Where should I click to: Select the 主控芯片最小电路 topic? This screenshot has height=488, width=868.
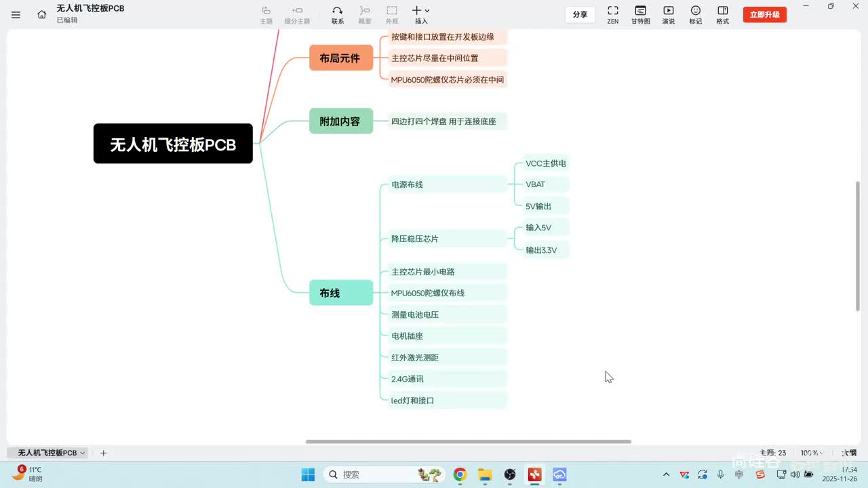point(446,272)
